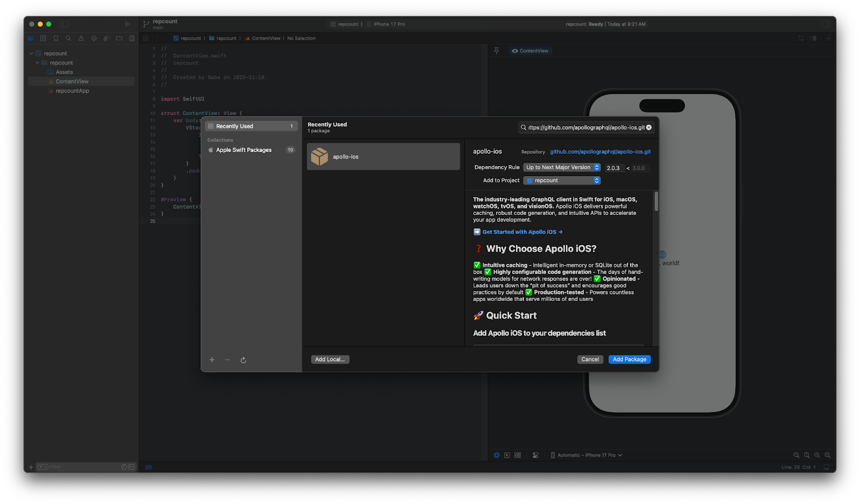This screenshot has height=504, width=860.
Task: Open Get Started with Apollo iOS link
Action: [522, 232]
